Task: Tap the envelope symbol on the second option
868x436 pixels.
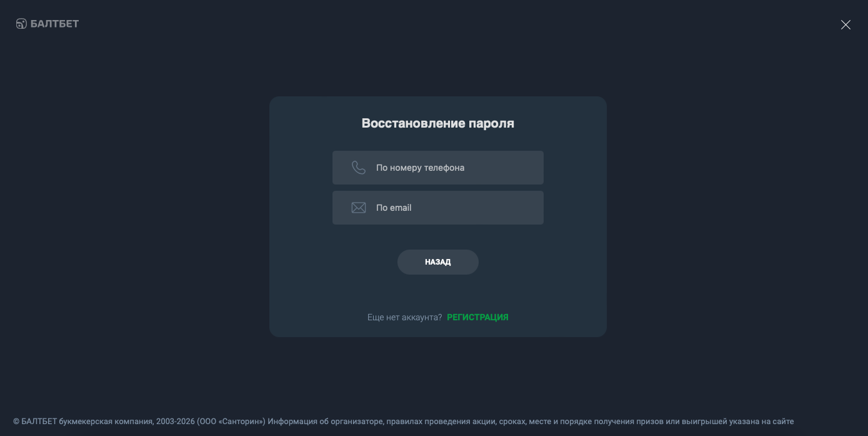Action: (x=359, y=208)
